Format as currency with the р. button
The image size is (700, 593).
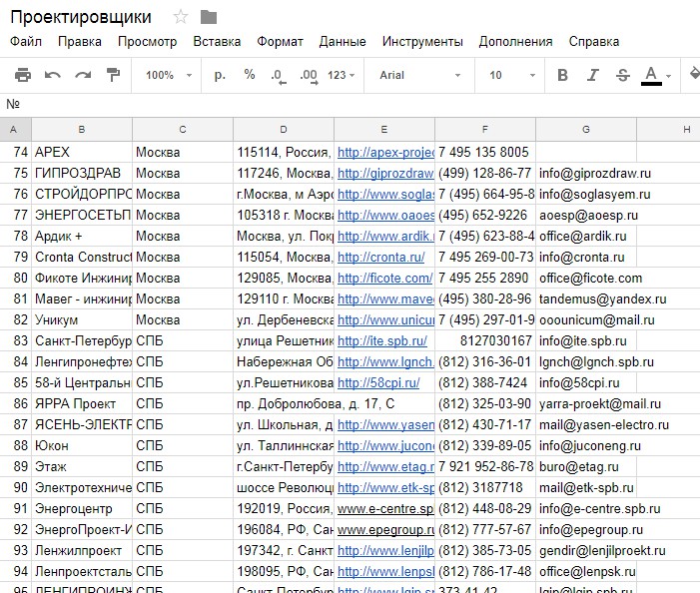click(x=221, y=75)
